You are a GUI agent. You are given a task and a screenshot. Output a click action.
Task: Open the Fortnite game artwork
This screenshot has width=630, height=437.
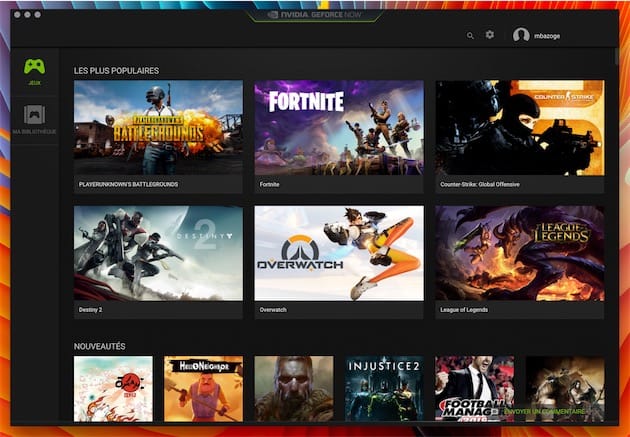339,128
